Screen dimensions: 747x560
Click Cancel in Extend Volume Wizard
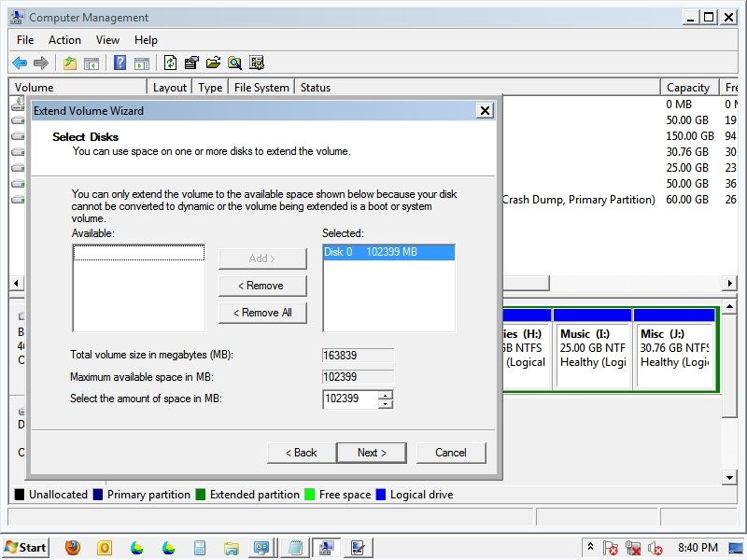click(x=450, y=453)
